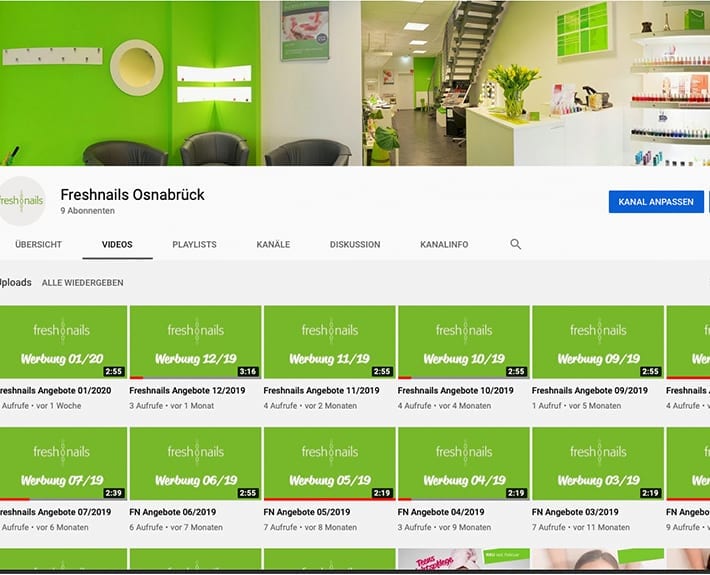Click the title Freshnails Angebote 01/2020

(x=55, y=390)
